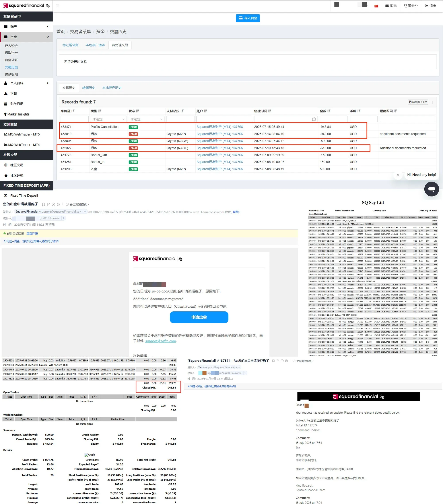Click 提取资金 in sidebar submenu
The image size is (443, 504).
(11, 53)
